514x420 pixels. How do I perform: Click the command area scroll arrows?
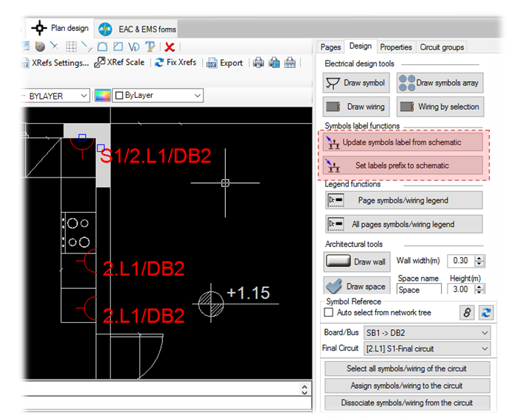click(x=305, y=389)
